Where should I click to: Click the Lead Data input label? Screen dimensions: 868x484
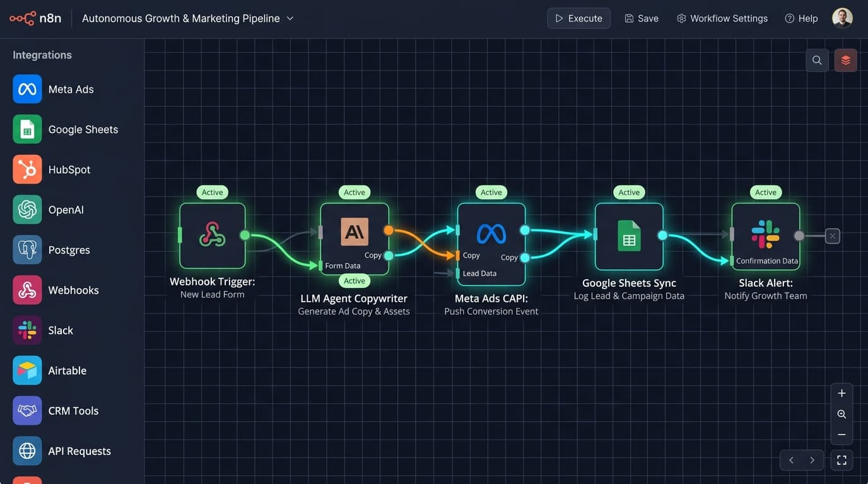point(479,274)
